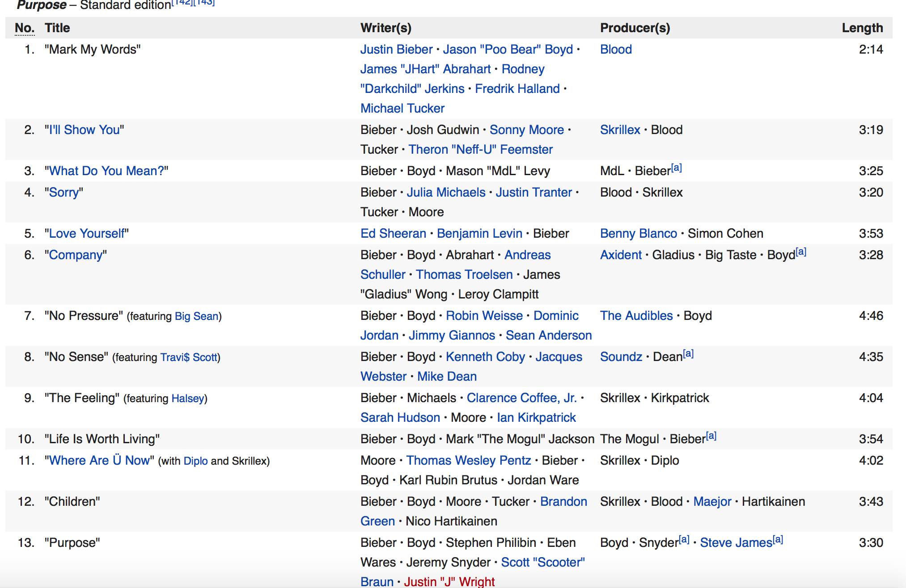Screen dimensions: 906x588
Task: Click the "Children" track title text
Action: (72, 502)
